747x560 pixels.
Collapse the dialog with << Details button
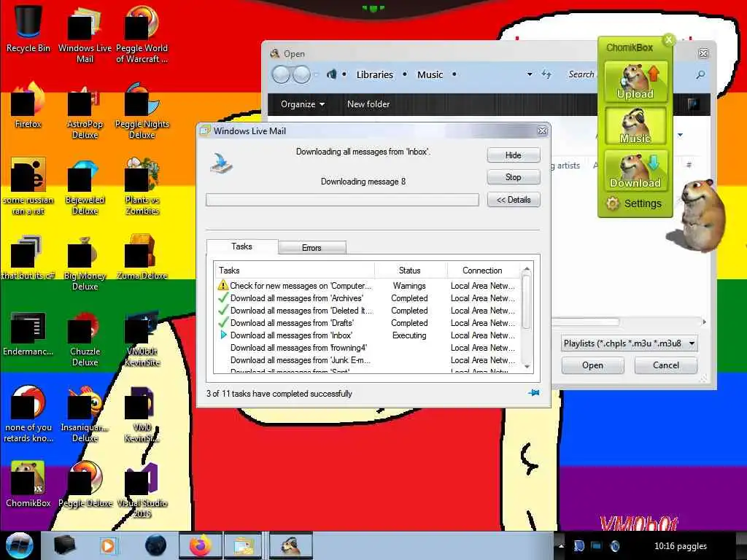(513, 200)
